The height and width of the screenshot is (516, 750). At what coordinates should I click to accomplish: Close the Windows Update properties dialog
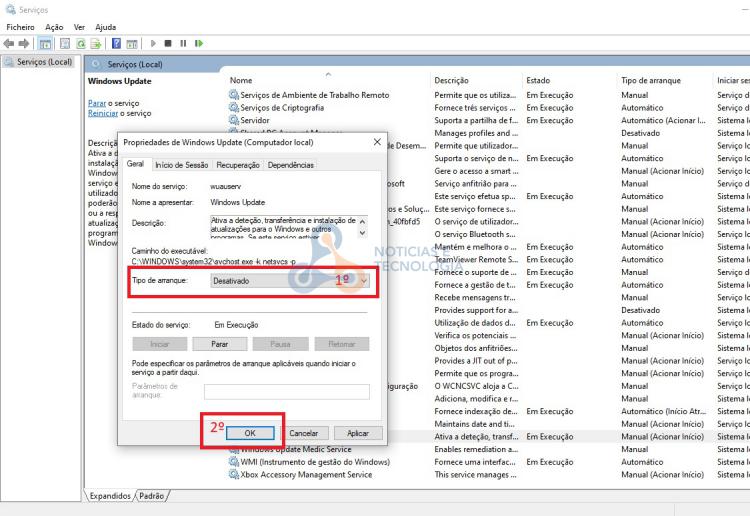(x=377, y=142)
